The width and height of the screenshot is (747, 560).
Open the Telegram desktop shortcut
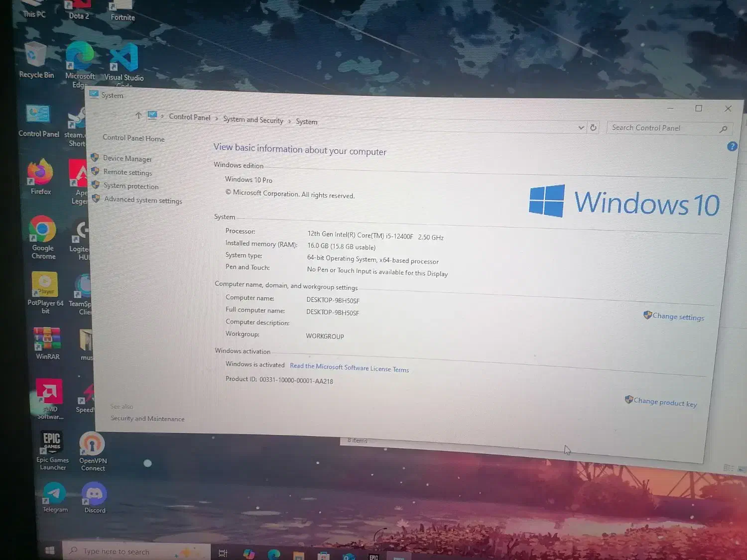point(54,497)
